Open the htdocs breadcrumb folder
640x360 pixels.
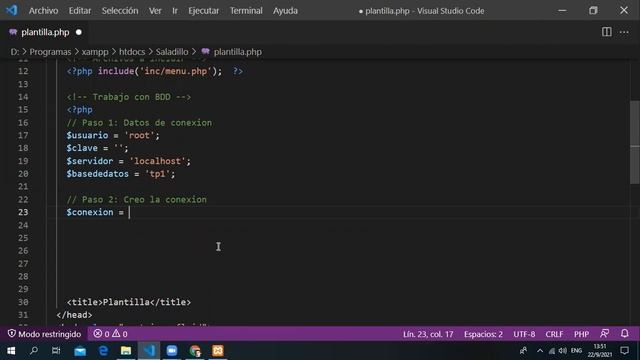click(x=132, y=52)
